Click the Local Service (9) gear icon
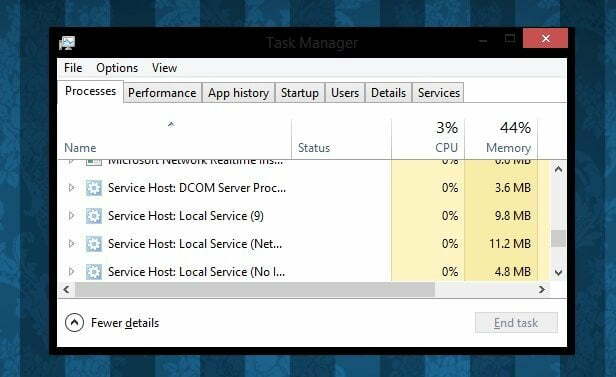Image resolution: width=616 pixels, height=377 pixels. click(x=94, y=216)
